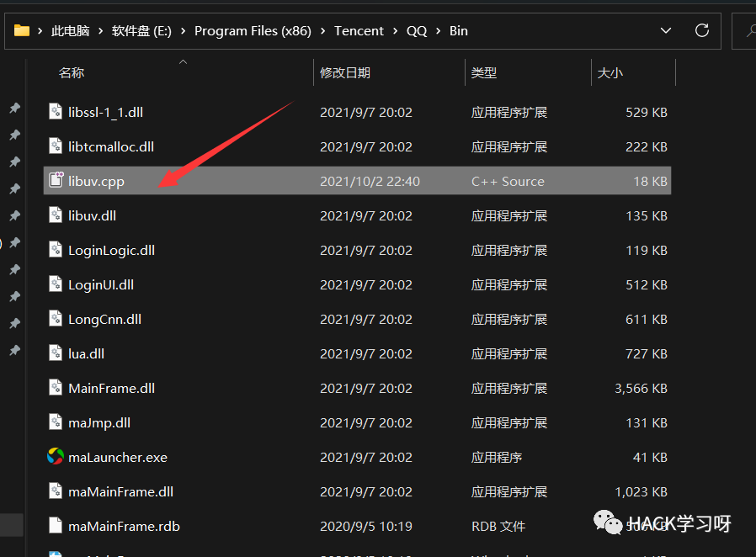This screenshot has width=756, height=557.
Task: Select the file name LoginLogic.dll
Action: click(111, 251)
